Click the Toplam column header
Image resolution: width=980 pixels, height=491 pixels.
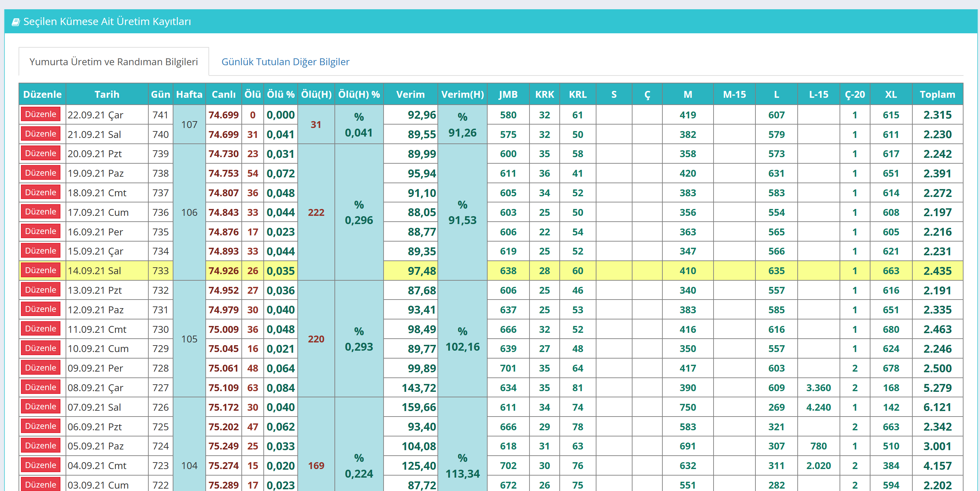[937, 94]
